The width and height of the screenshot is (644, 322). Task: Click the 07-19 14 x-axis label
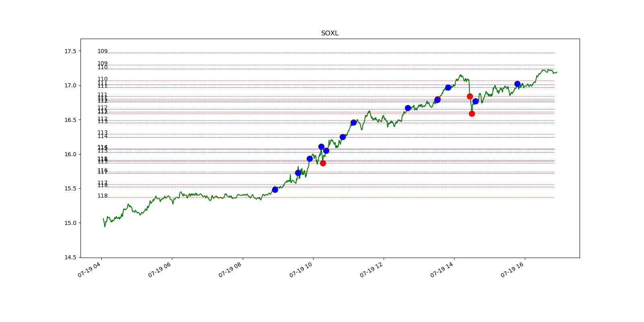click(x=442, y=270)
